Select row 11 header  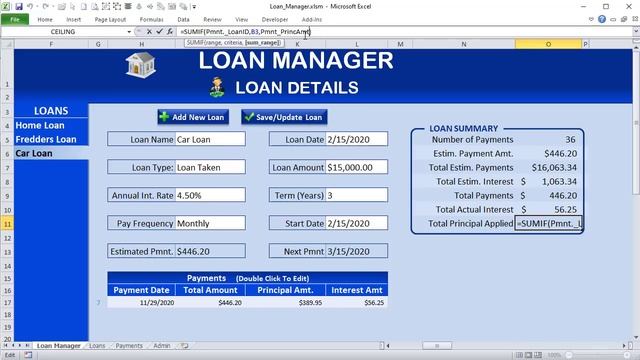point(7,224)
